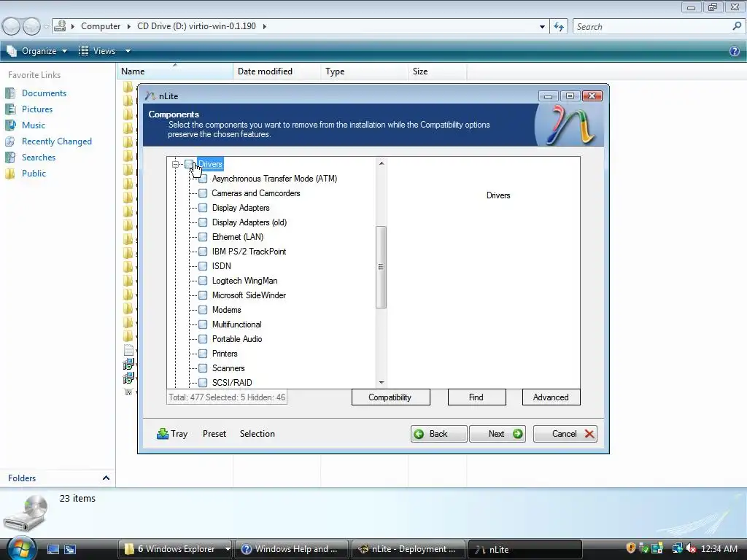Refresh the Explorer address bar

point(559,27)
